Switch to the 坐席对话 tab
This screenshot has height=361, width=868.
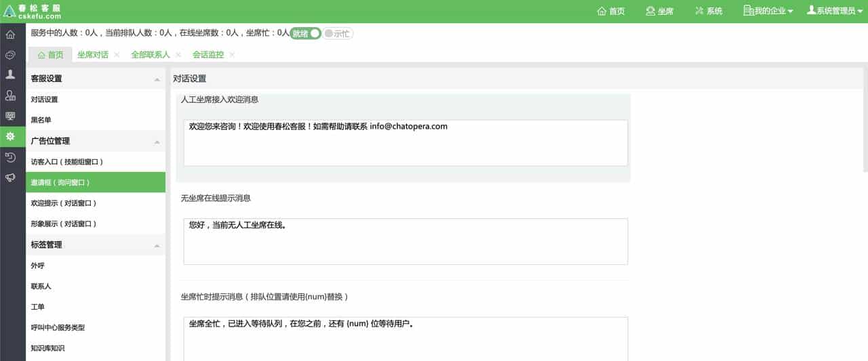[x=93, y=55]
